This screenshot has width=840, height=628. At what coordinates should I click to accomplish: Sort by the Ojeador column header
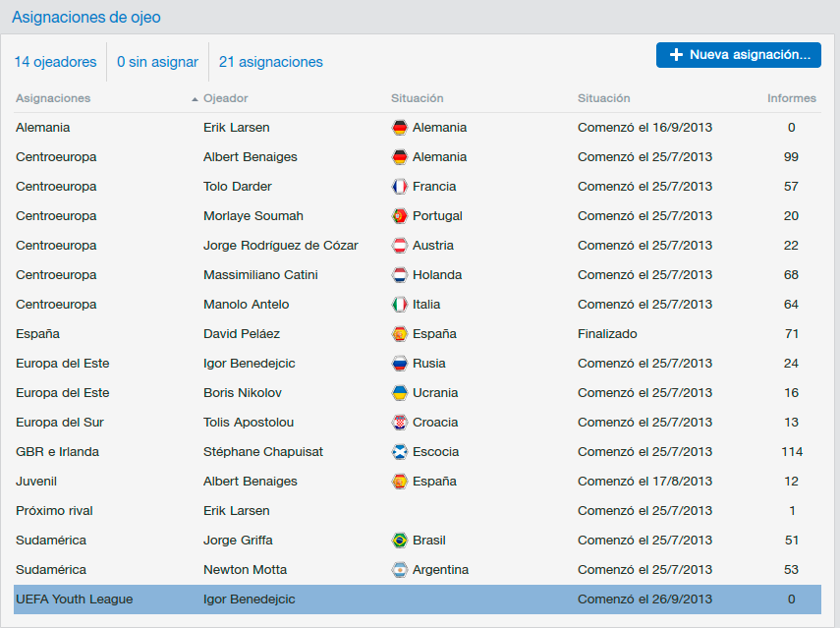(x=226, y=98)
